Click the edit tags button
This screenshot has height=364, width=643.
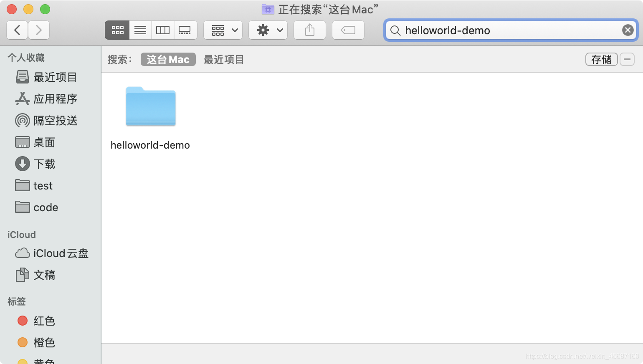click(348, 30)
